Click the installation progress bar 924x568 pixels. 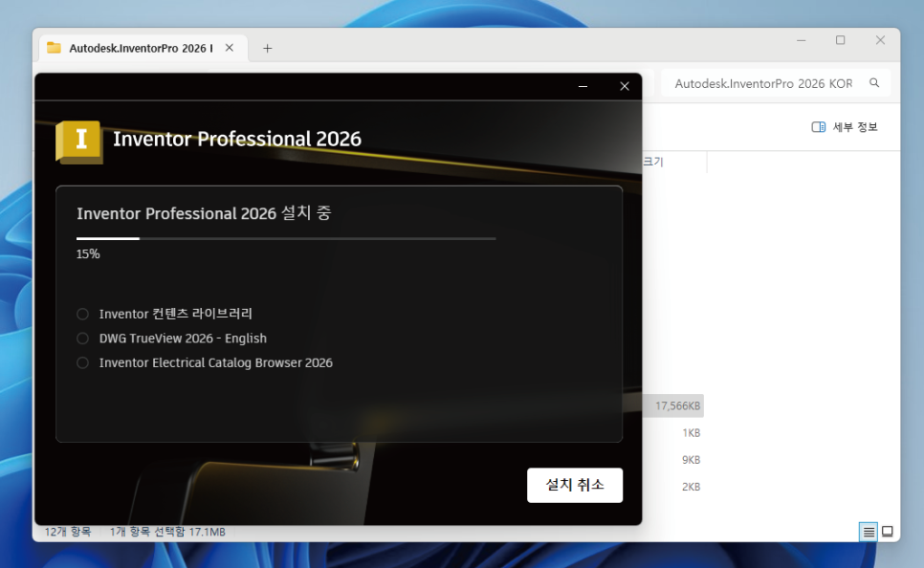coord(286,239)
